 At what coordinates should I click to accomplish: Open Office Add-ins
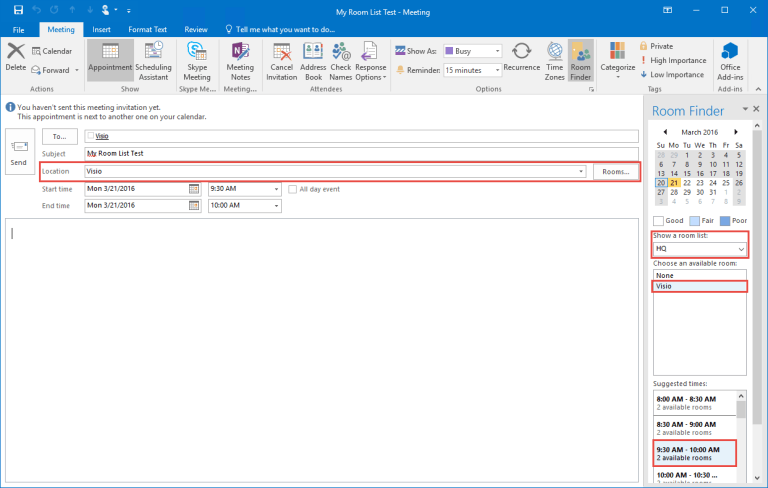[730, 61]
